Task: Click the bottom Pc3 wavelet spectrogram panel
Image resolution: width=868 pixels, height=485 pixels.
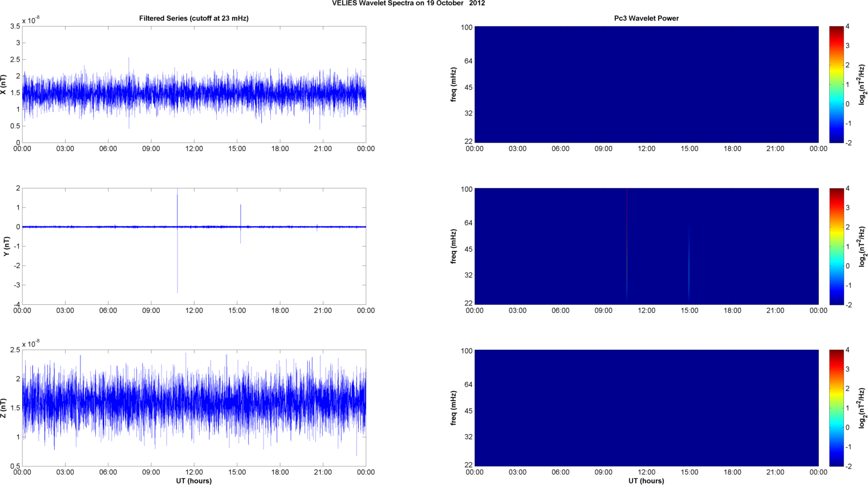Action: click(x=646, y=408)
